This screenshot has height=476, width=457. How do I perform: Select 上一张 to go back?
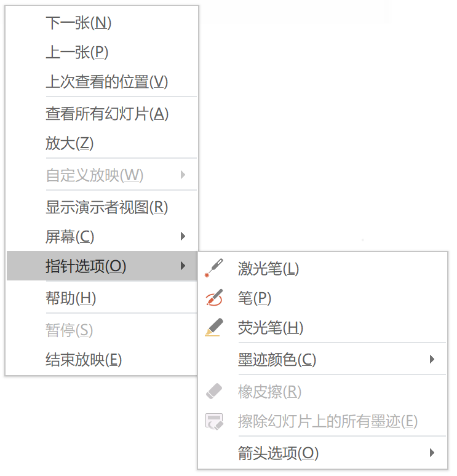point(77,53)
